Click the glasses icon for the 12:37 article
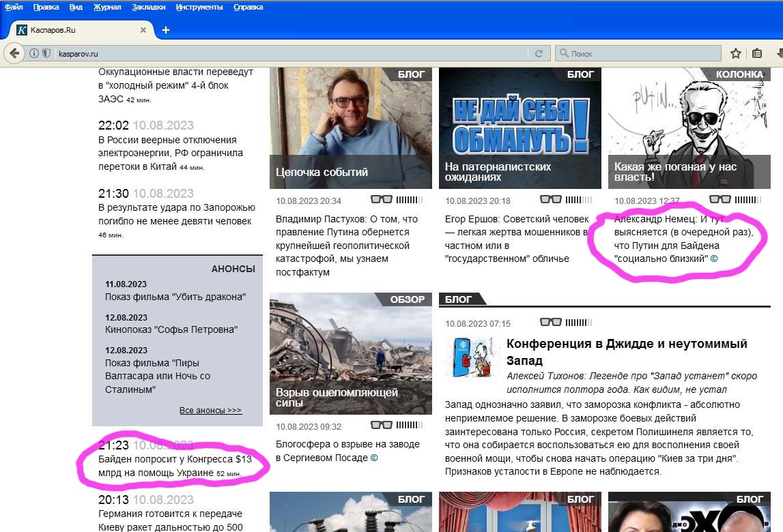 (720, 200)
